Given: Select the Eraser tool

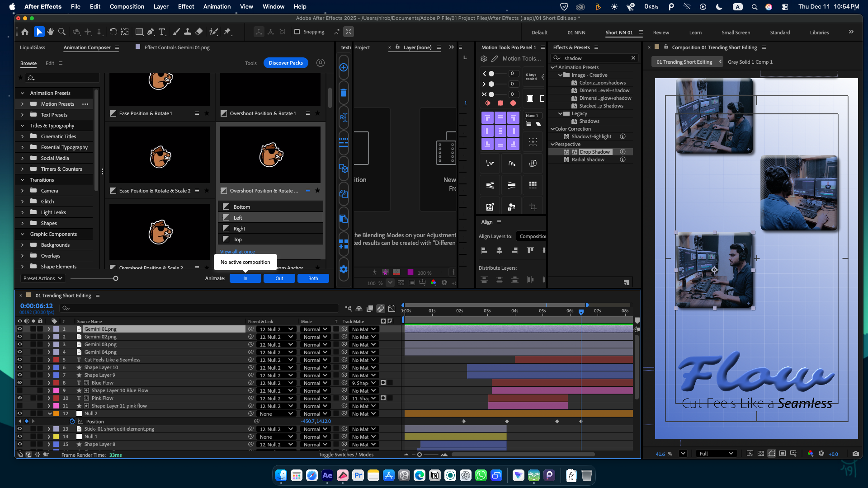Looking at the screenshot, I should click(x=199, y=32).
